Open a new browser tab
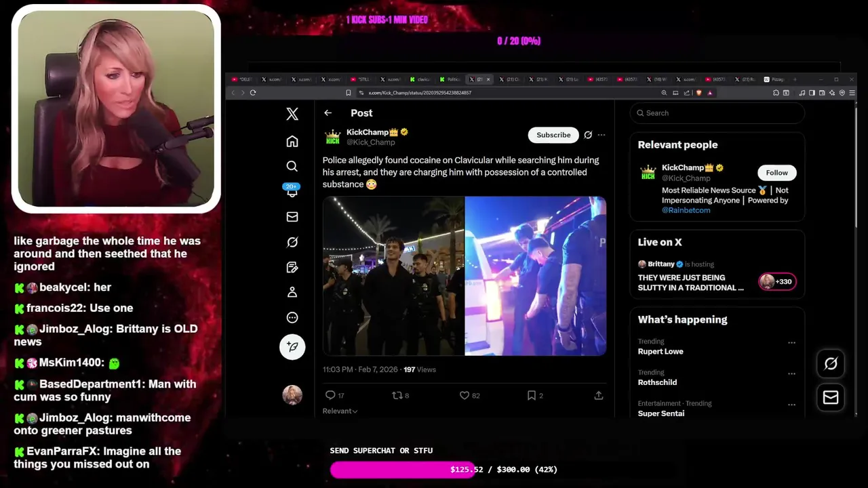This screenshot has width=868, height=488. coord(795,79)
